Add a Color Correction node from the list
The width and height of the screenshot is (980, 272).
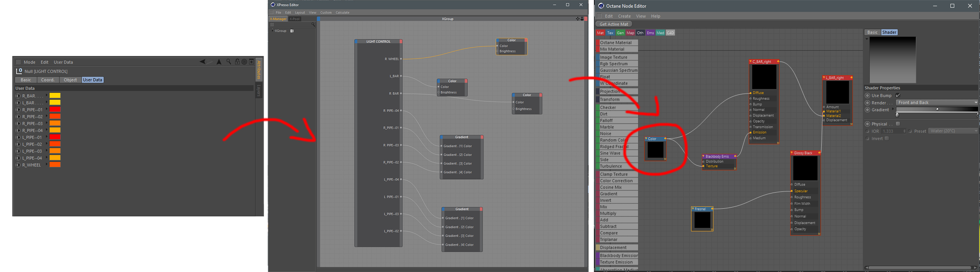(x=617, y=181)
